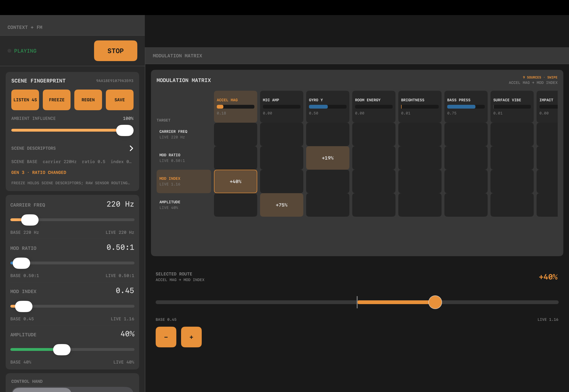
Task: Click the Accel Mag to Carrier Freq cell
Action: [235, 134]
